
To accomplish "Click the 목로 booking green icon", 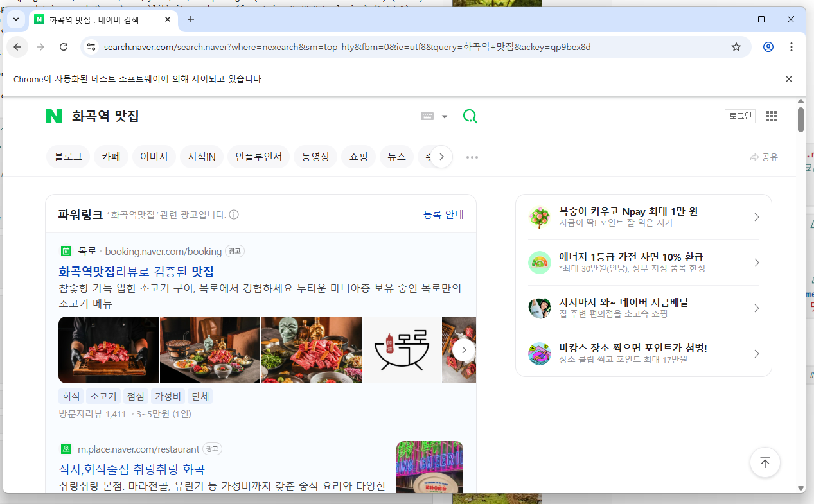I will 66,251.
